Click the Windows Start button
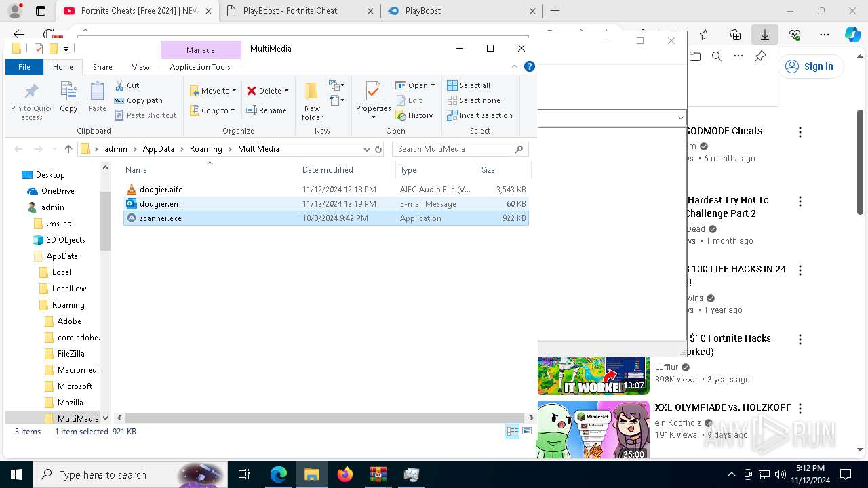 point(16,474)
